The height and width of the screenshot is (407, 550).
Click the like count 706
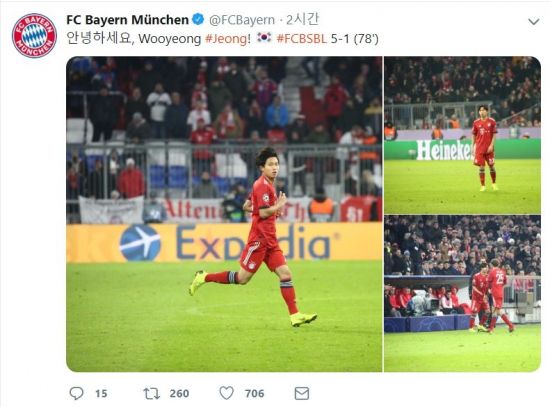(x=254, y=393)
